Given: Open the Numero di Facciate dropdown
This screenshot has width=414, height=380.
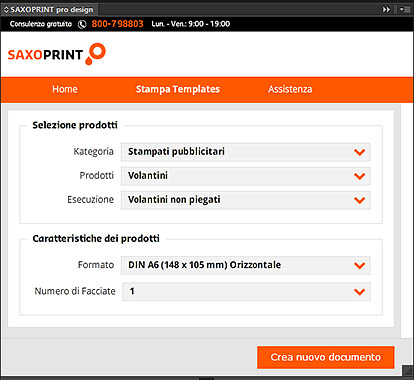Looking at the screenshot, I should click(246, 292).
